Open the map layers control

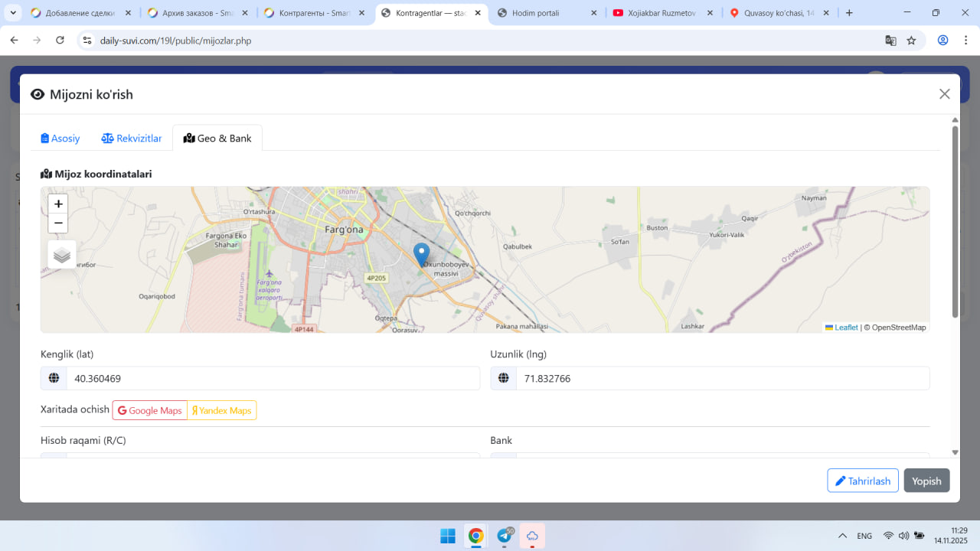click(x=62, y=255)
